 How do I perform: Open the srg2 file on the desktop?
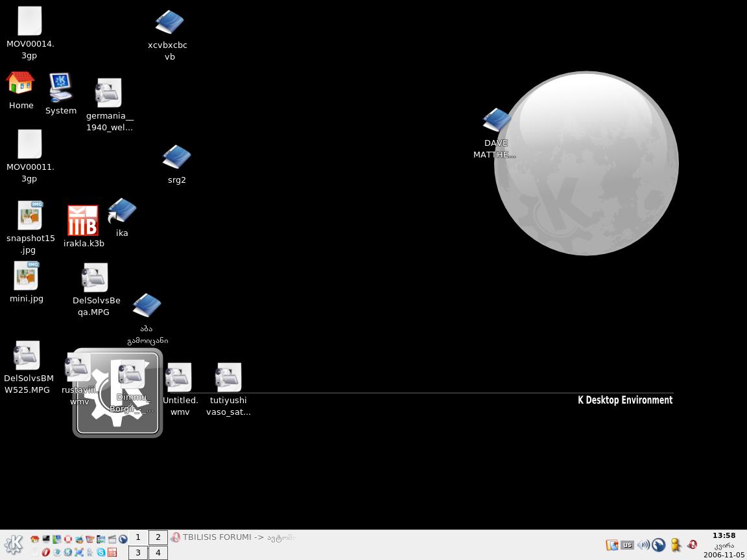pyautogui.click(x=176, y=157)
